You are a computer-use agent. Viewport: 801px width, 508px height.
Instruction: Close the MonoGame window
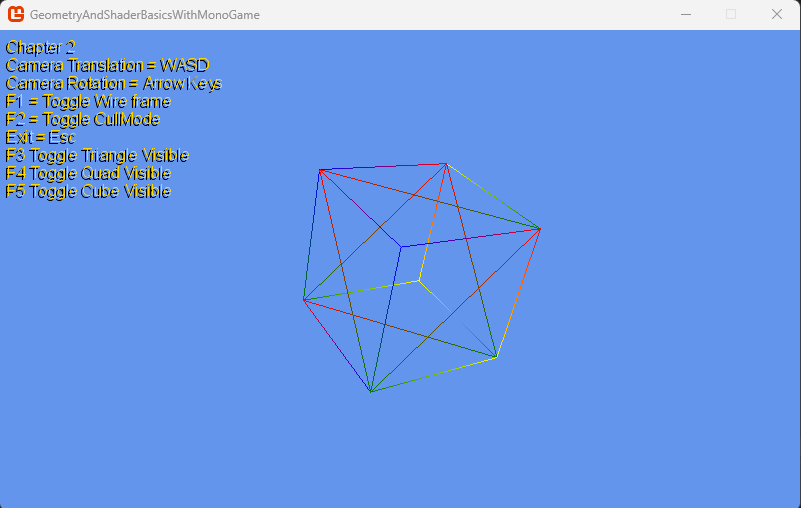click(776, 14)
